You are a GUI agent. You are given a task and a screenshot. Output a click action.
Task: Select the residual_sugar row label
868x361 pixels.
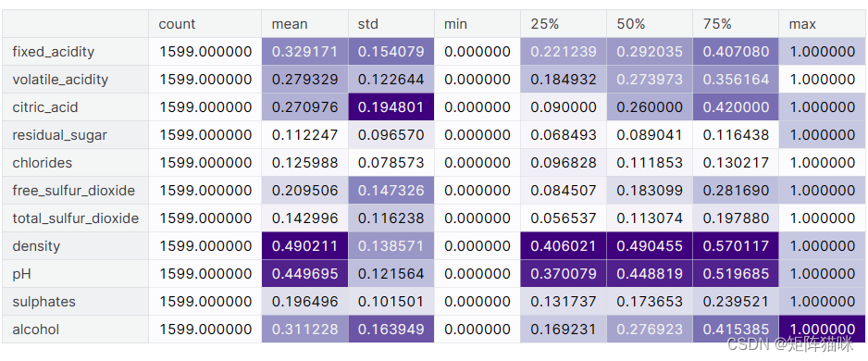point(75,134)
